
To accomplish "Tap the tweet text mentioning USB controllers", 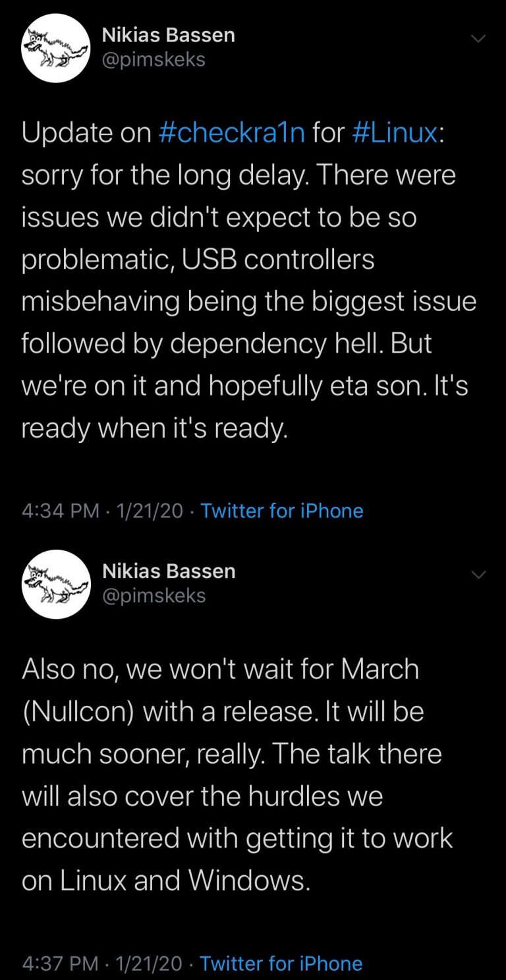I will pos(198,260).
